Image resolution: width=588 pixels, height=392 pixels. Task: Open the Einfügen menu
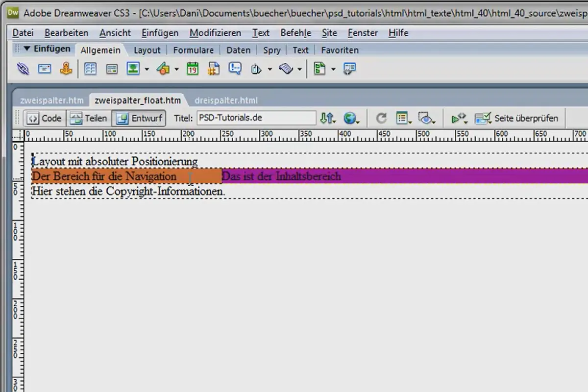[x=160, y=33]
